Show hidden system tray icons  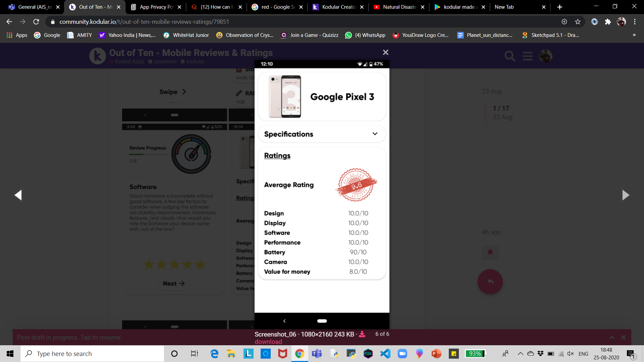click(x=520, y=354)
